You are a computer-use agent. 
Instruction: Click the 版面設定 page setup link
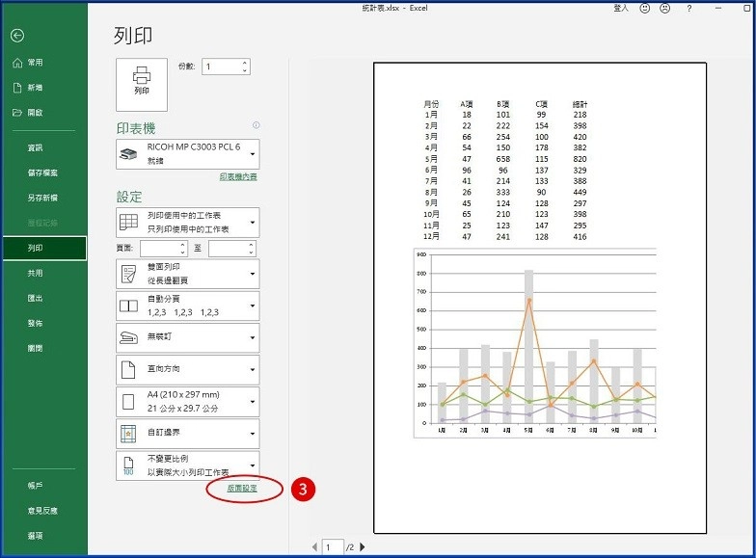(242, 488)
